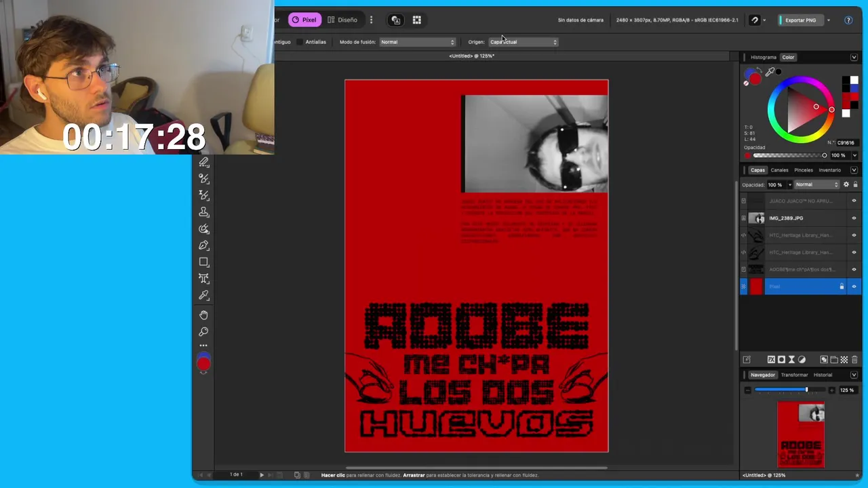Expand the Capas panel options menu

coord(854,170)
